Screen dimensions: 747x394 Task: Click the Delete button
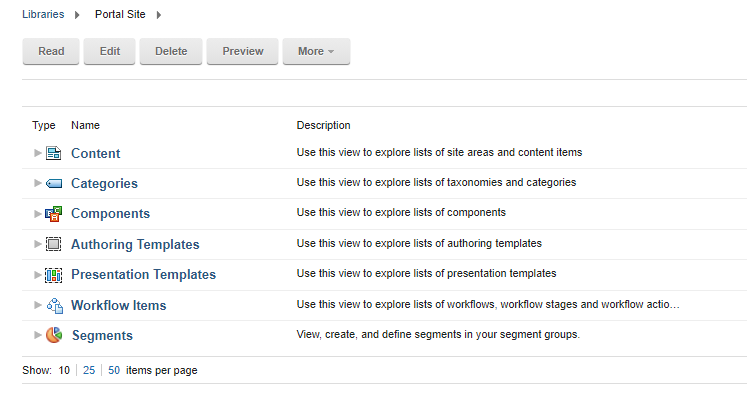171,51
